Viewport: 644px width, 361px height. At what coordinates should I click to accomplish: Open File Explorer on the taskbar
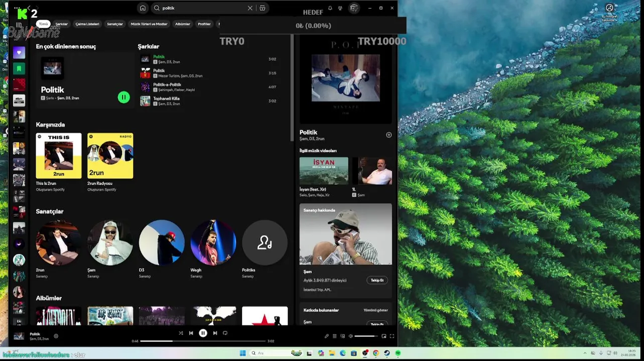click(332, 353)
